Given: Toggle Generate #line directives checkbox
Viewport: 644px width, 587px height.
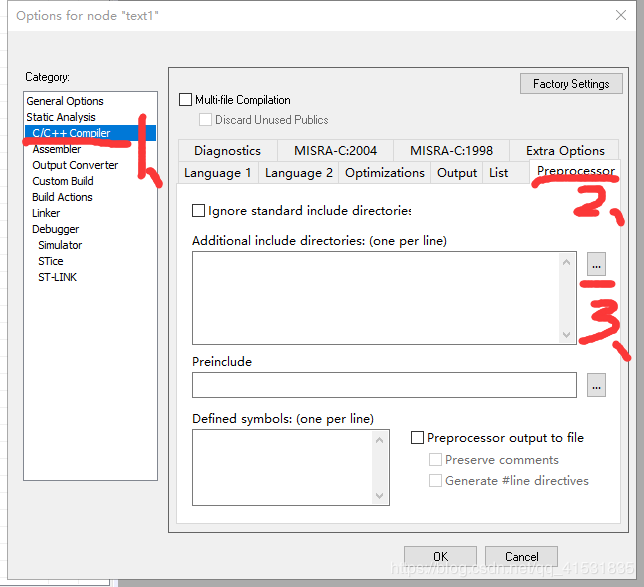Looking at the screenshot, I should tap(435, 480).
